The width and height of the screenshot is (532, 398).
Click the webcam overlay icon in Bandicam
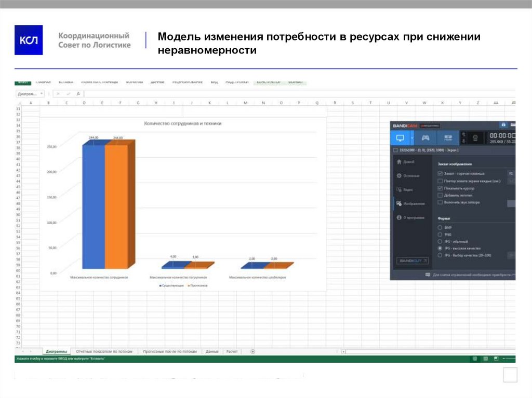pos(474,138)
